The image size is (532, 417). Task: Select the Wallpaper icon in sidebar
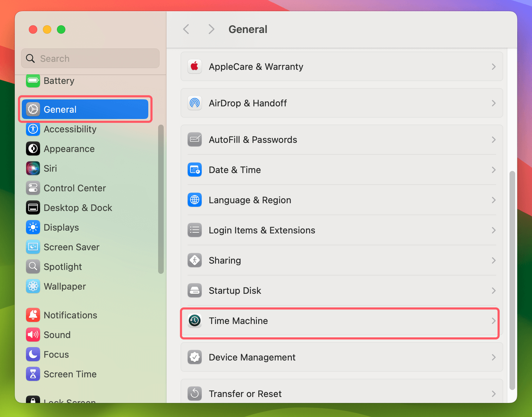point(33,286)
